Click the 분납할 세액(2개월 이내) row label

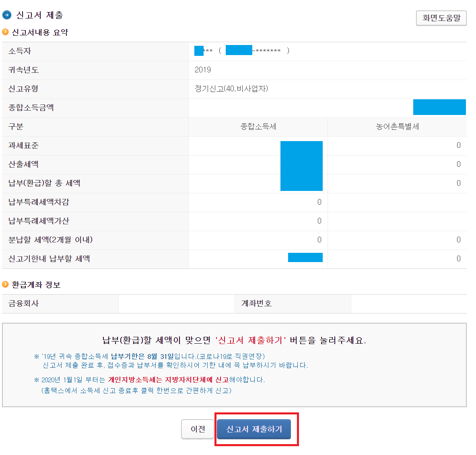click(x=51, y=240)
